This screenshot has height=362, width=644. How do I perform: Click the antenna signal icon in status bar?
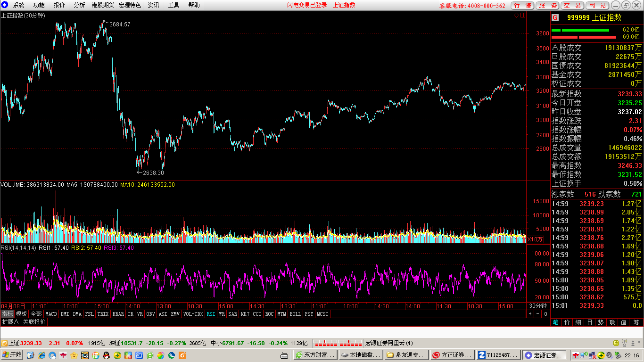pyautogui.click(x=624, y=343)
